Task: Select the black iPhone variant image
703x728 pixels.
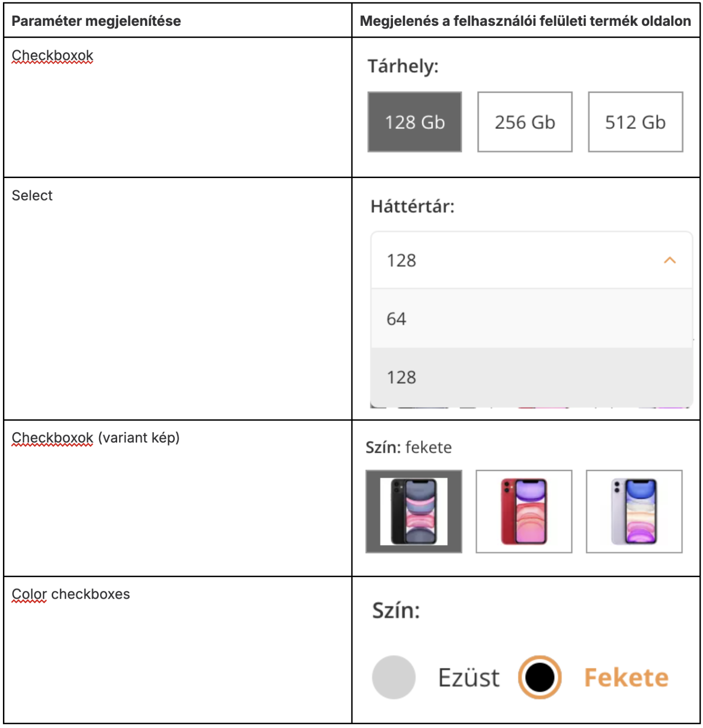Action: (414, 511)
